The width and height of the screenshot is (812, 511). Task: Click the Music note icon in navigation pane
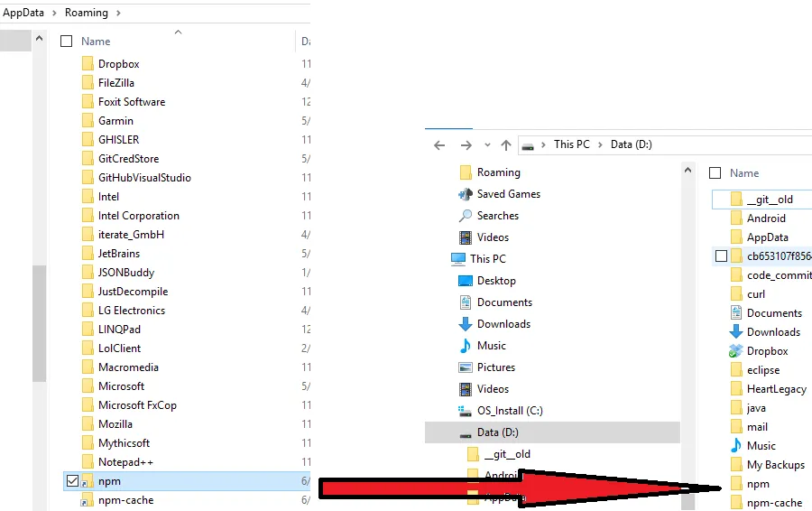pos(466,346)
